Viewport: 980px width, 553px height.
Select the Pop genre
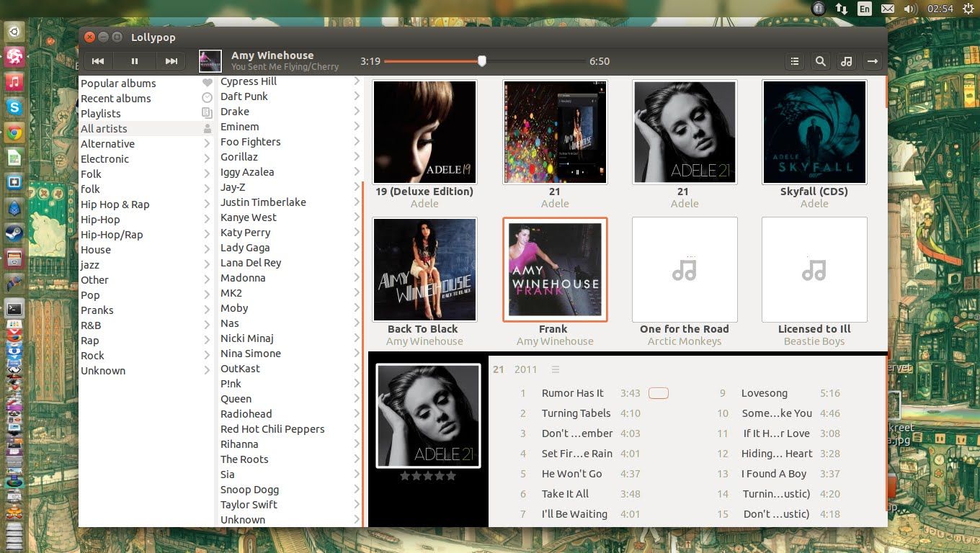(x=146, y=295)
